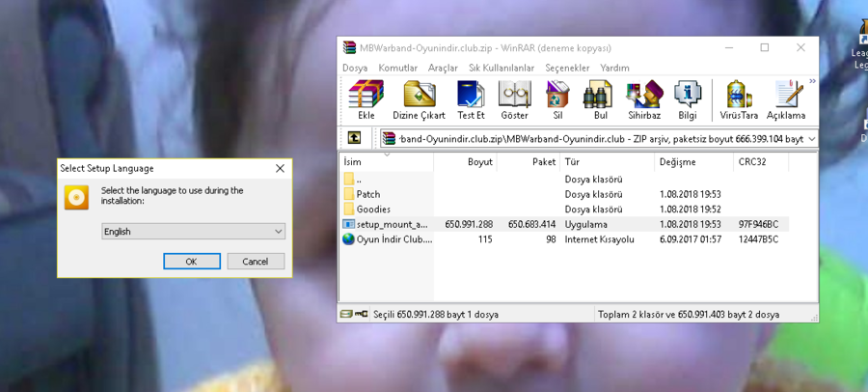Screen dimensions: 868x392
Task: Start the VirüsTara virus scan icon
Action: coord(739,99)
